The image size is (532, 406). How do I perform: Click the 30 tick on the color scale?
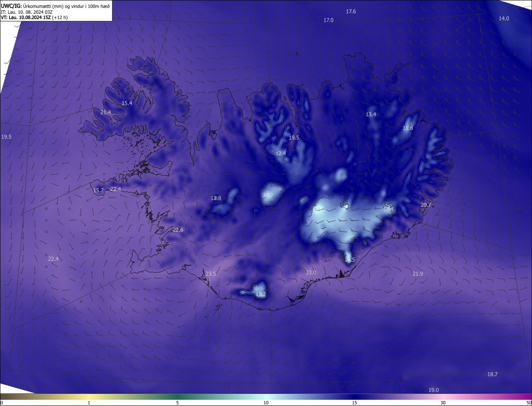pyautogui.click(x=443, y=403)
